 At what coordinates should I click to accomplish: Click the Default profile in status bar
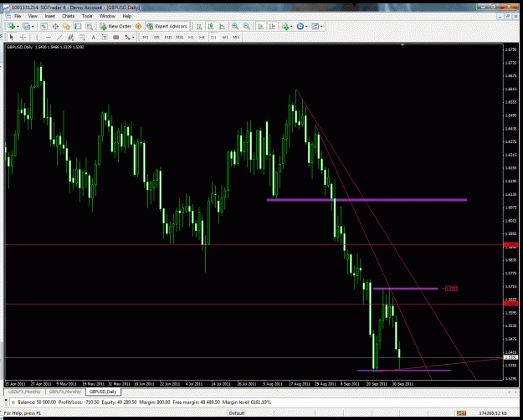point(237,413)
